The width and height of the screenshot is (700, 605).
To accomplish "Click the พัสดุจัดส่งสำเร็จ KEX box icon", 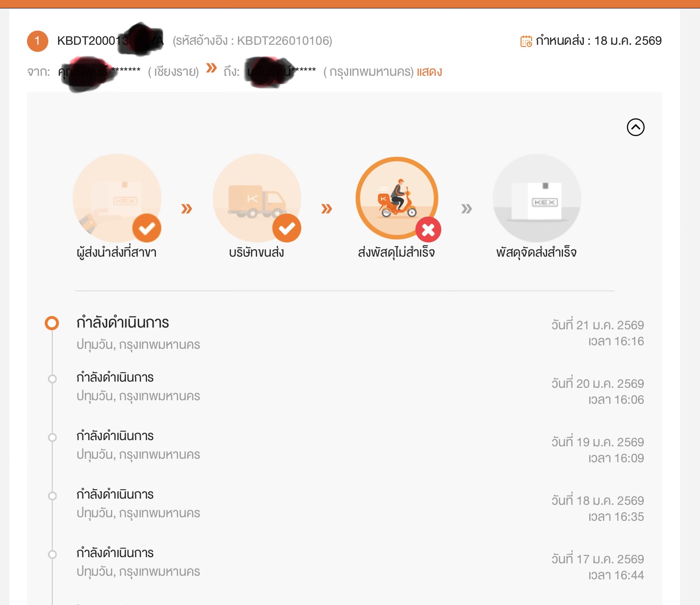I will 537,198.
